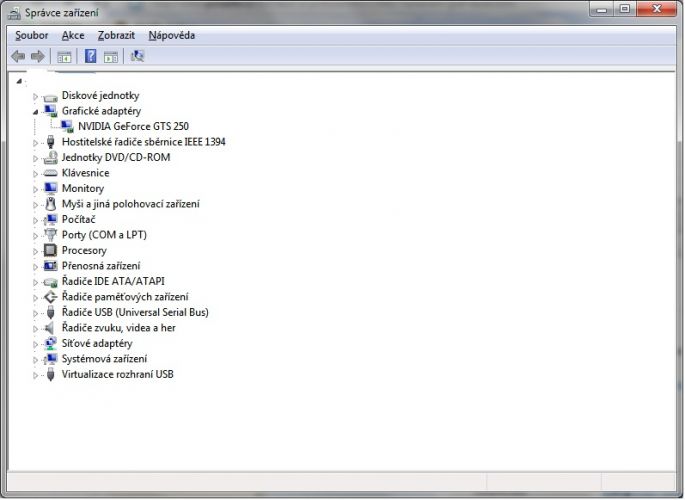The width and height of the screenshot is (685, 500).
Task: Select the Virtualizace rozhraní USB row
Action: pos(118,374)
